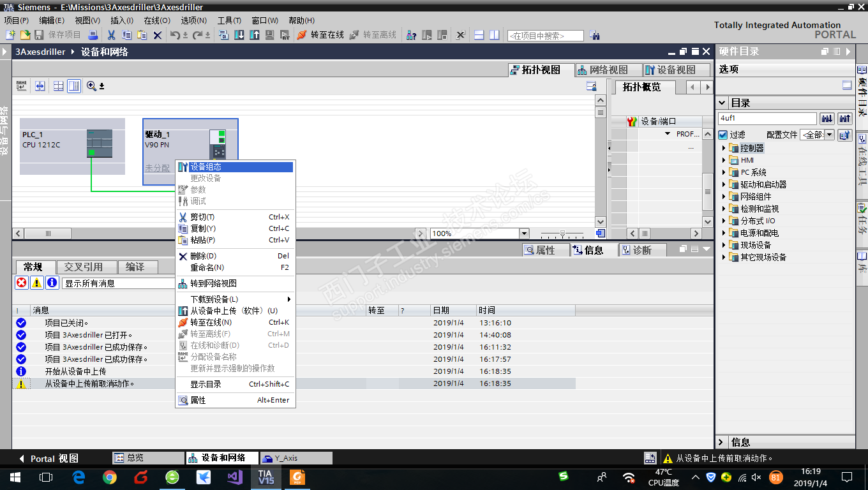Click the catalog search field containing 4uf1

coord(767,118)
